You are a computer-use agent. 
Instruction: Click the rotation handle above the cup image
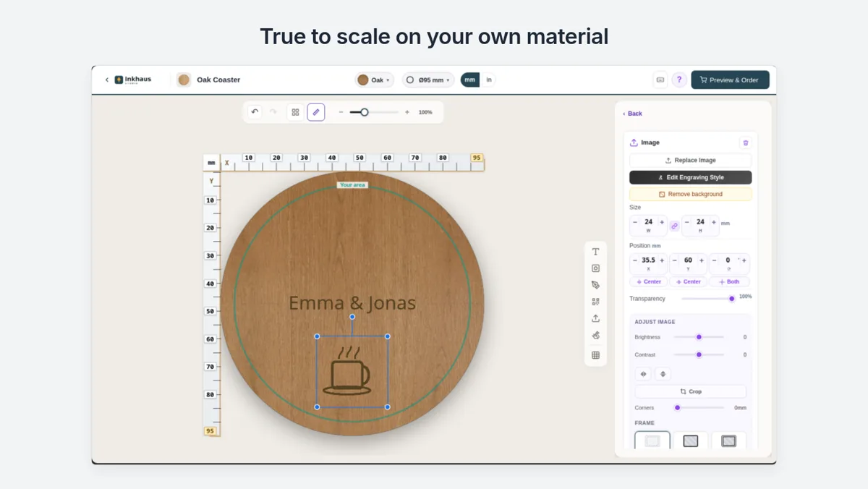coord(352,317)
